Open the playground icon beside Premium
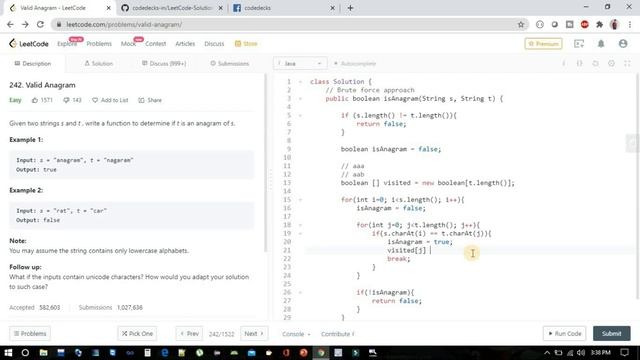 [579, 44]
